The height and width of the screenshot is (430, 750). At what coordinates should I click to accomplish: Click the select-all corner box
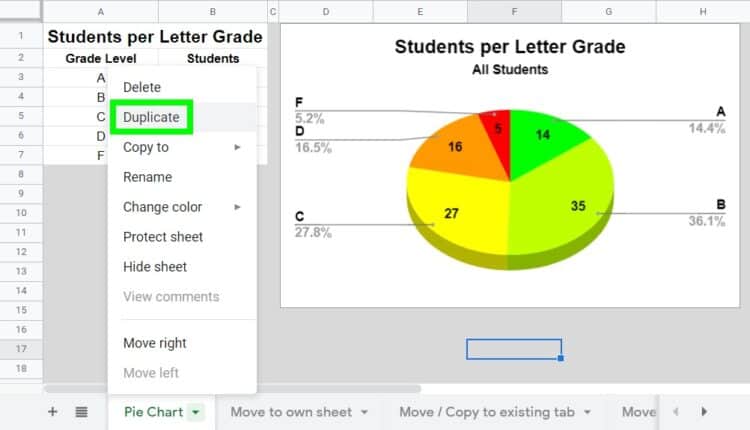(21, 11)
